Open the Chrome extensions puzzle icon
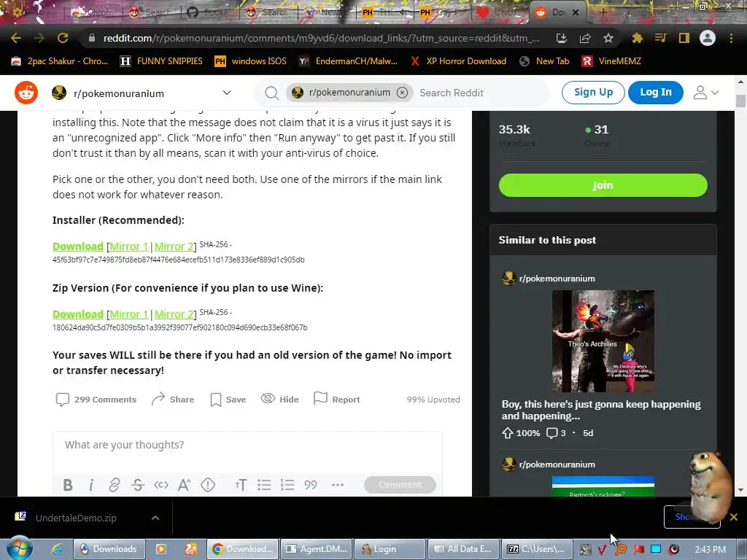Image resolution: width=747 pixels, height=560 pixels. point(637,38)
